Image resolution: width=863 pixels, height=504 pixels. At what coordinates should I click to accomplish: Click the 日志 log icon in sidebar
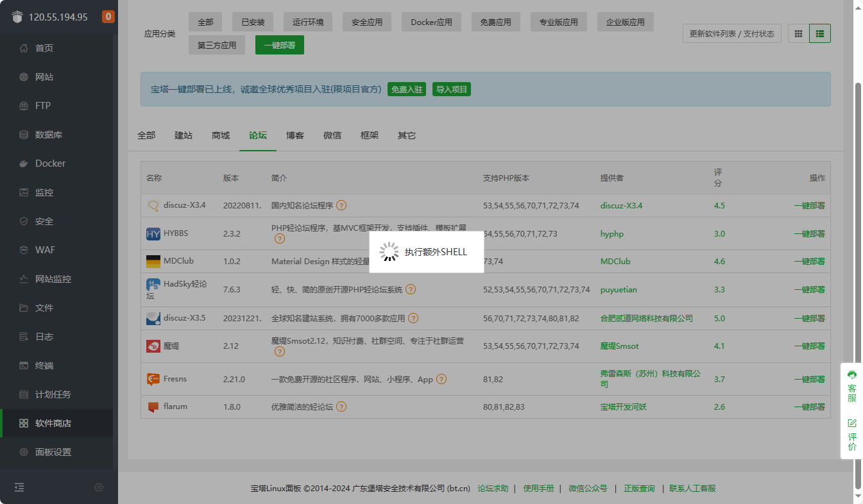24,337
